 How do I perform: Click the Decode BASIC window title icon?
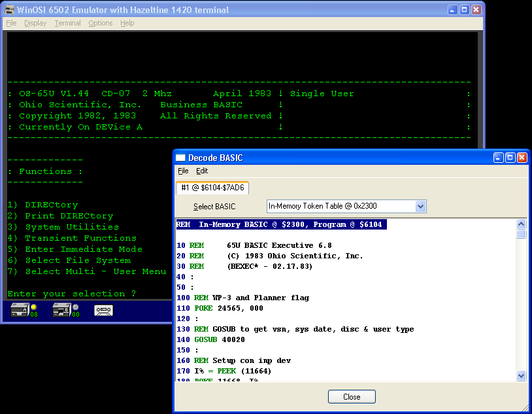pyautogui.click(x=180, y=158)
